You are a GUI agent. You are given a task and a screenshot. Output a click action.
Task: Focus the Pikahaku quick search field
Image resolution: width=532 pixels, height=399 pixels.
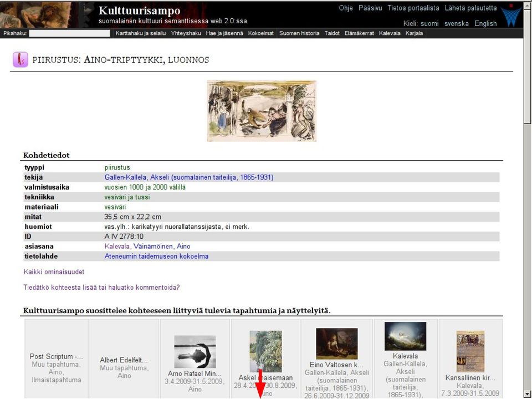70,33
